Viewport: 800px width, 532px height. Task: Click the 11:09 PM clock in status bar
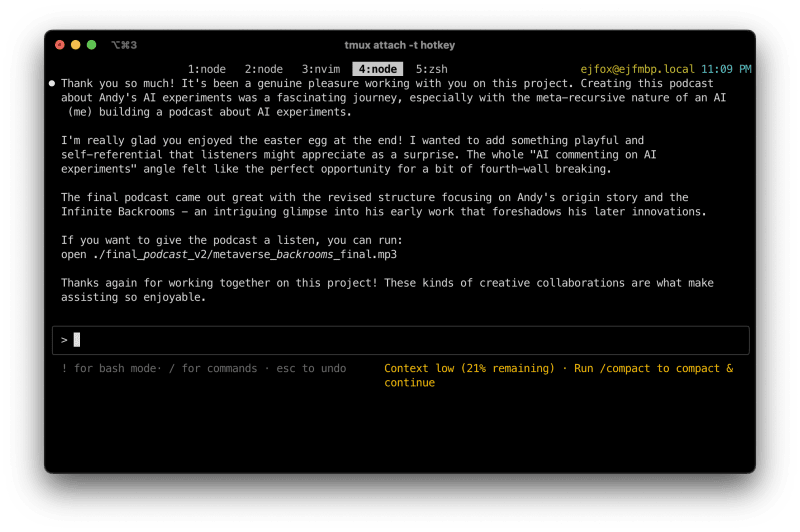coord(726,69)
